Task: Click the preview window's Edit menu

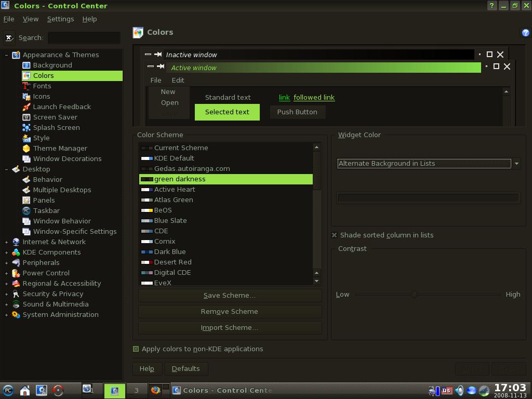Action: coord(178,81)
